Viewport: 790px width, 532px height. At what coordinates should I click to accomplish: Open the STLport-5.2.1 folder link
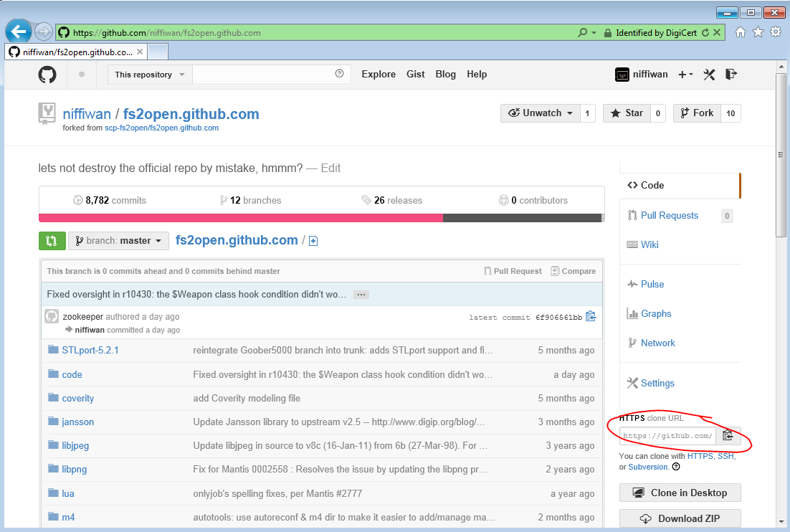coord(90,351)
